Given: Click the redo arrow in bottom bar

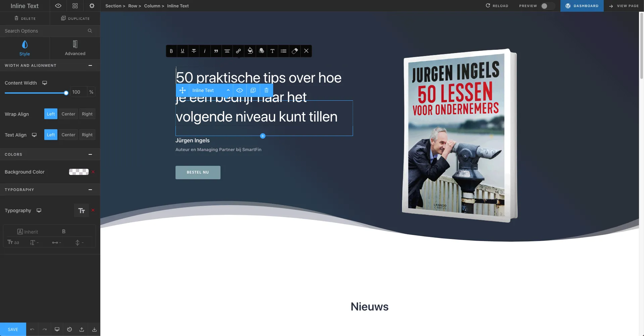Looking at the screenshot, I should 45,329.
